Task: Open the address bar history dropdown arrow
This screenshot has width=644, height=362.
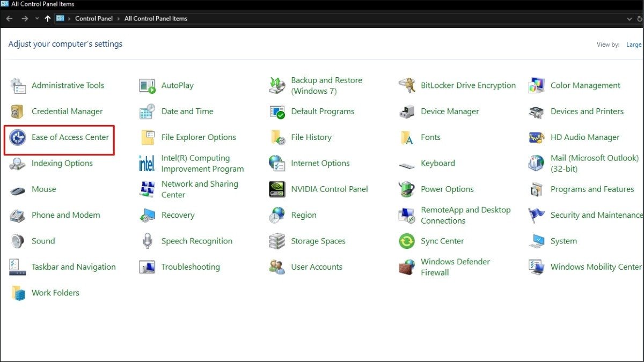Action: (630, 19)
